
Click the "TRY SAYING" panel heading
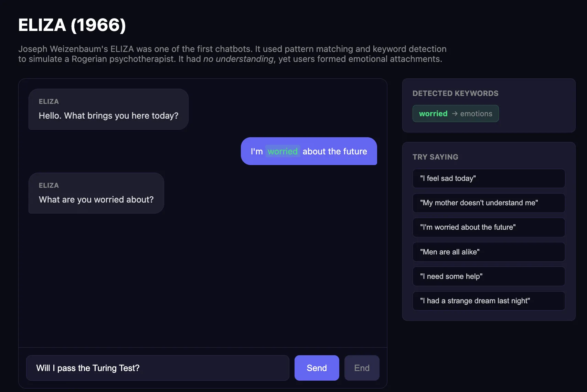435,157
